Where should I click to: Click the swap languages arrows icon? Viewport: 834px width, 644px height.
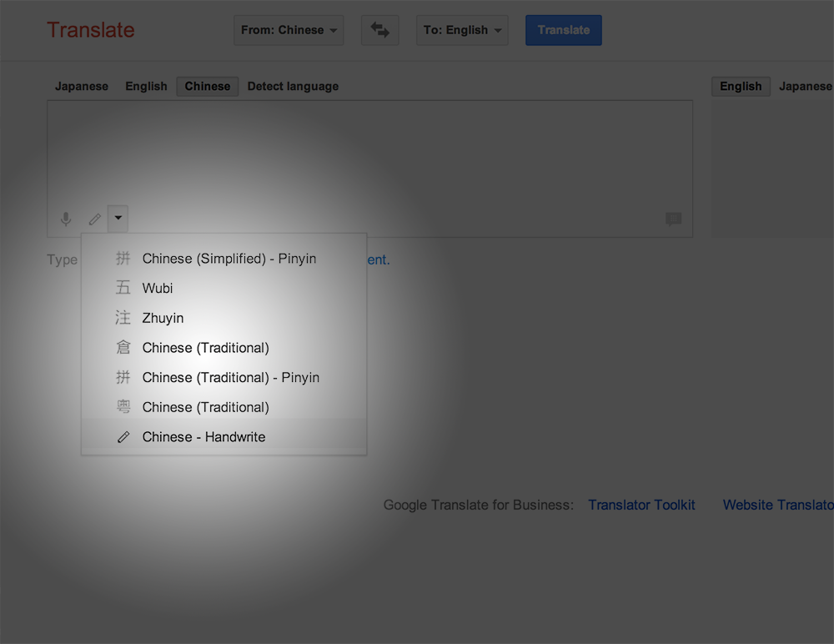pos(379,29)
